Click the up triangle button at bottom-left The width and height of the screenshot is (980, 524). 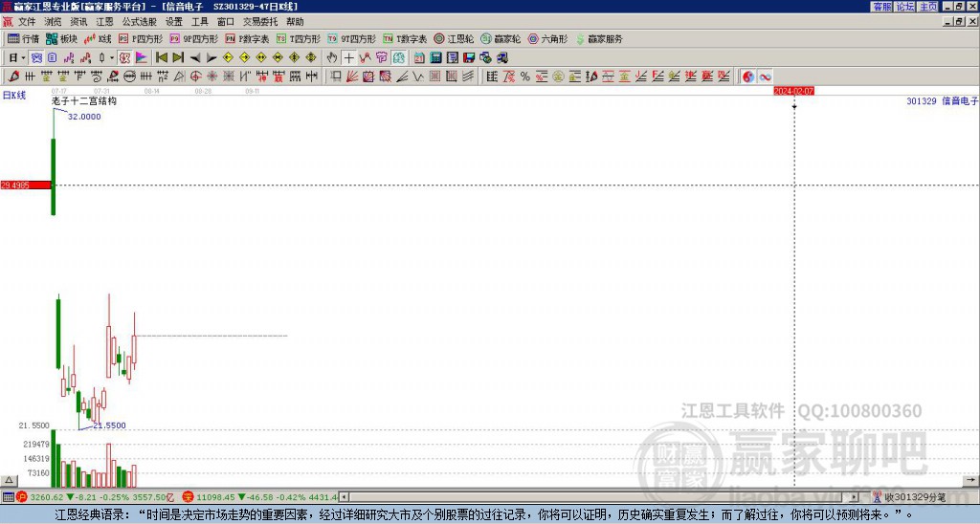click(9, 480)
